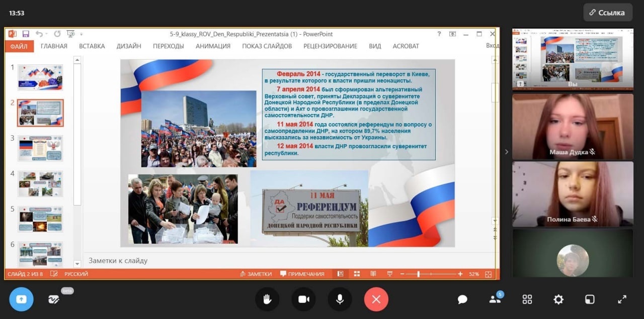The width and height of the screenshot is (644, 319).
Task: Open the ПОКАЗ СЛАЙДОВ tab
Action: [267, 46]
